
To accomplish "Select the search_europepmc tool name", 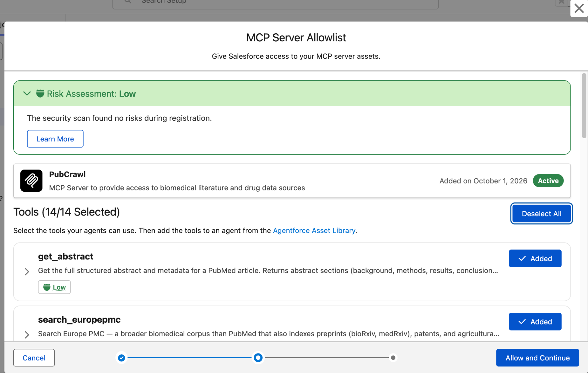I will pyautogui.click(x=79, y=320).
